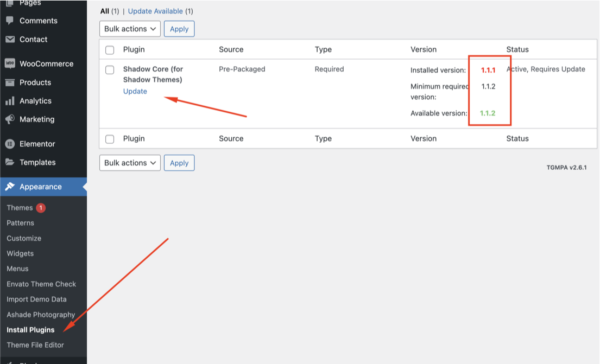The width and height of the screenshot is (600, 364).
Task: Open Import Demo Data
Action: pos(36,299)
